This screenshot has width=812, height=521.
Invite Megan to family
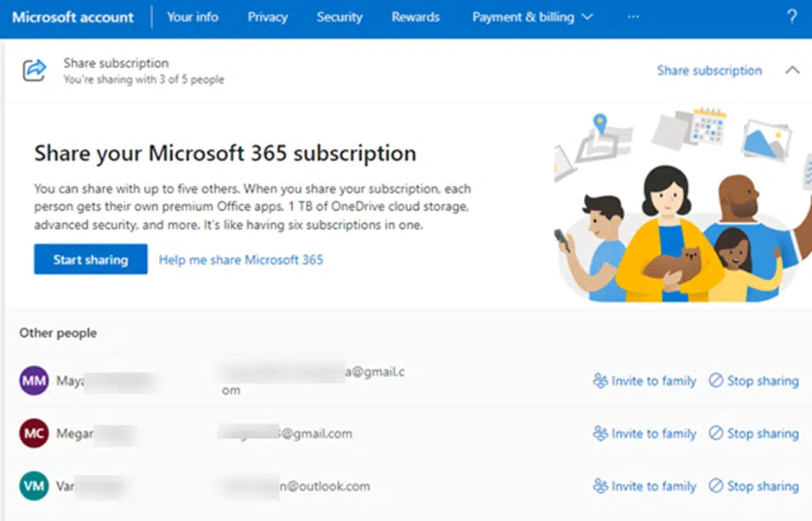[644, 433]
